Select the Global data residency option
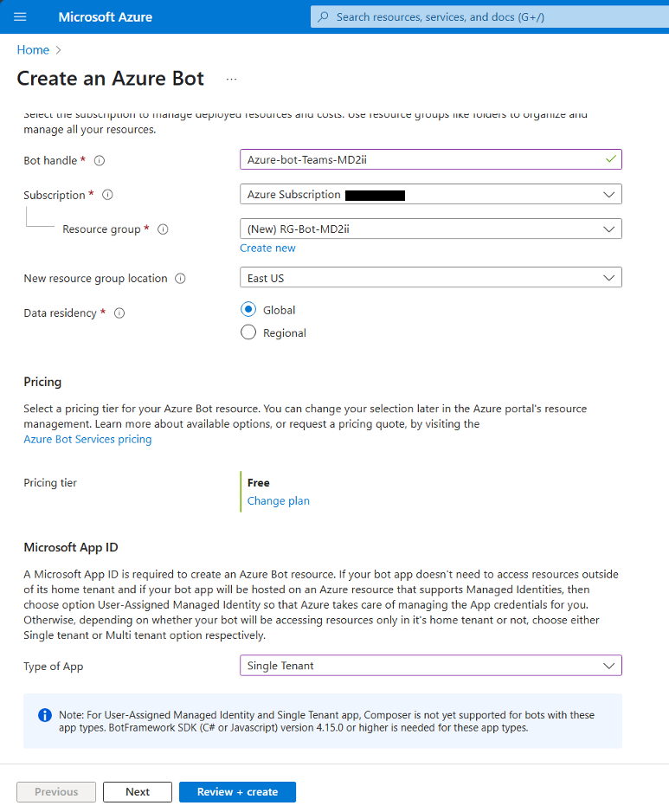 pyautogui.click(x=248, y=310)
